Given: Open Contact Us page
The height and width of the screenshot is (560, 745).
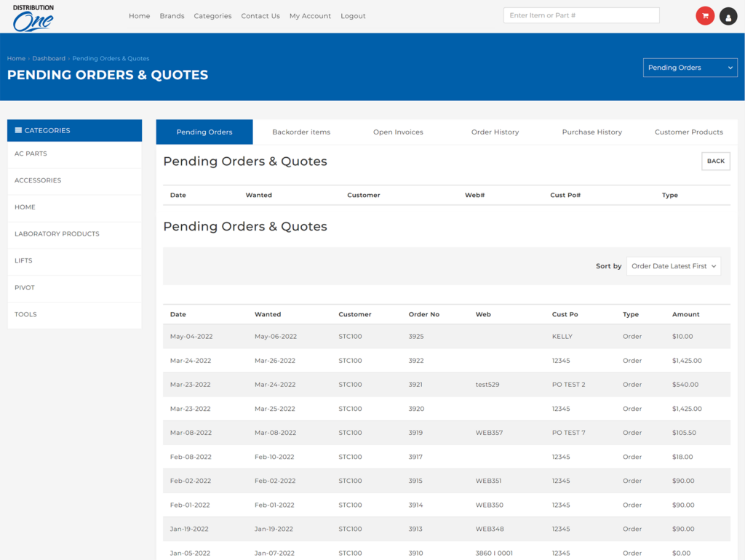Looking at the screenshot, I should click(x=260, y=16).
